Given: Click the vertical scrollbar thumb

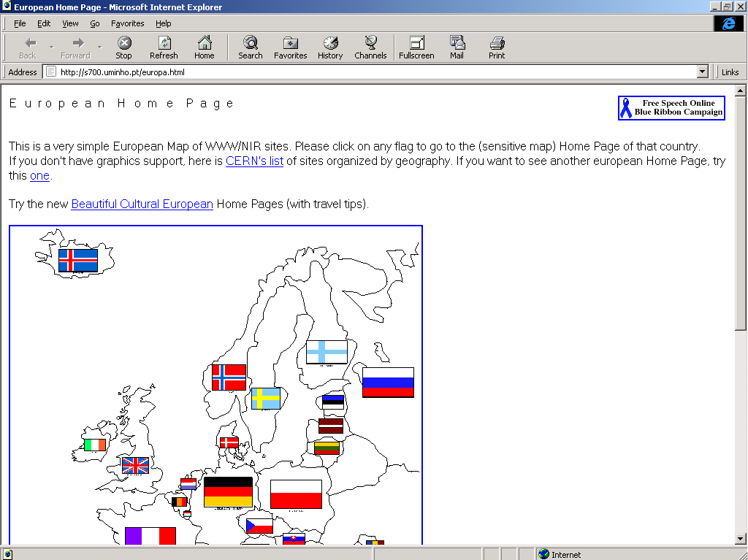Looking at the screenshot, I should [741, 213].
